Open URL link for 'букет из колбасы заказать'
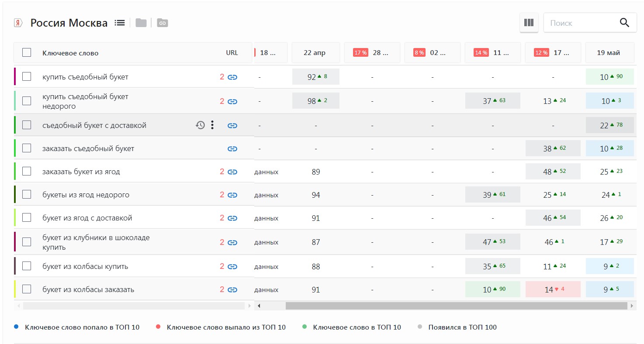Viewport: 644px width, 344px height. click(232, 290)
